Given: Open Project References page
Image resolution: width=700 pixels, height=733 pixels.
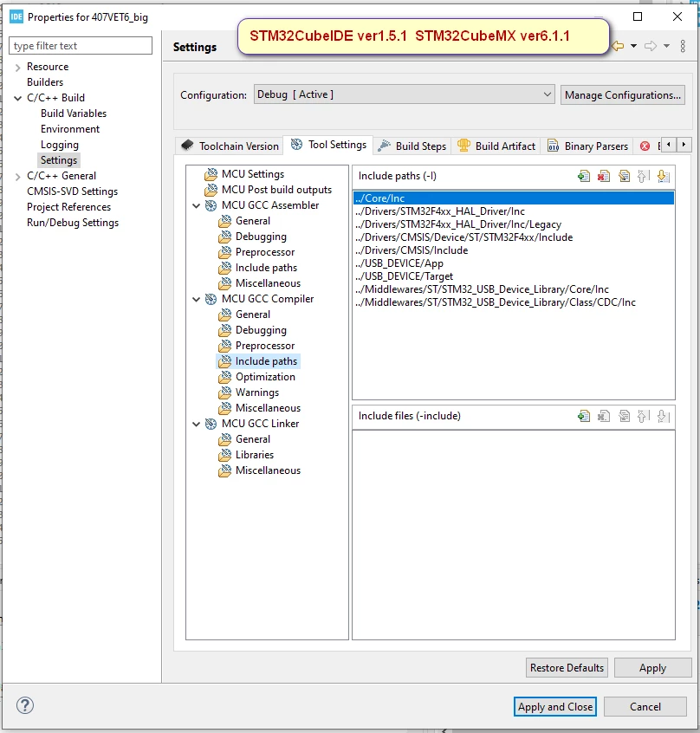Looking at the screenshot, I should pos(68,207).
